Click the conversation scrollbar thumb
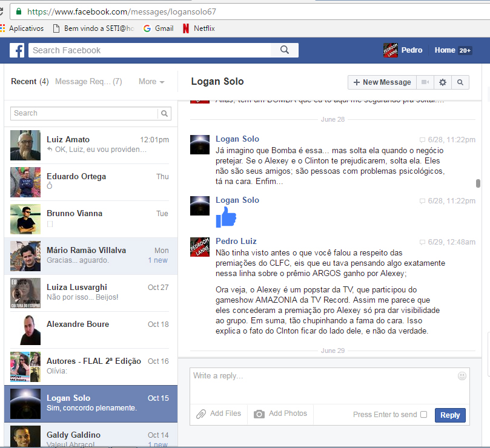This screenshot has height=448, width=490. coord(478,183)
